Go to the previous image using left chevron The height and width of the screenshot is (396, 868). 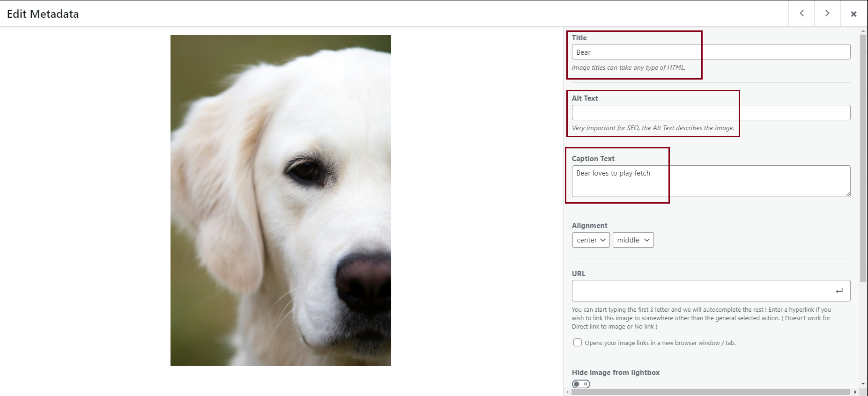tap(801, 14)
